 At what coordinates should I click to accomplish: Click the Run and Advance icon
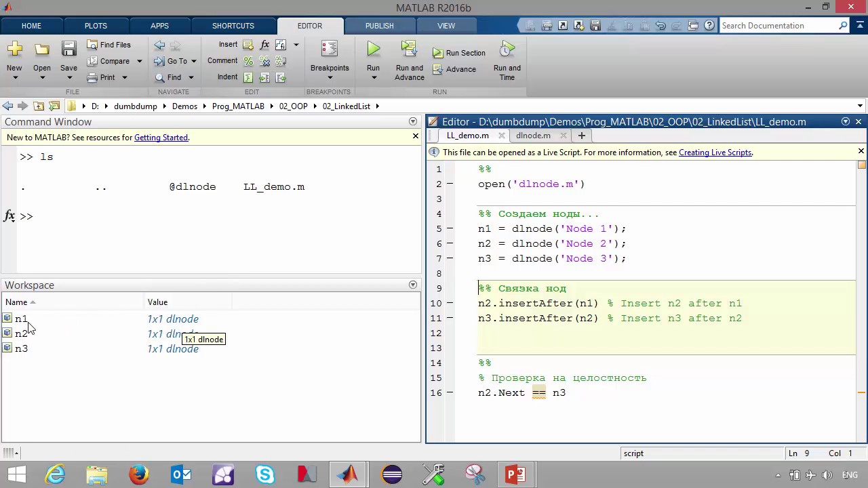pyautogui.click(x=409, y=49)
